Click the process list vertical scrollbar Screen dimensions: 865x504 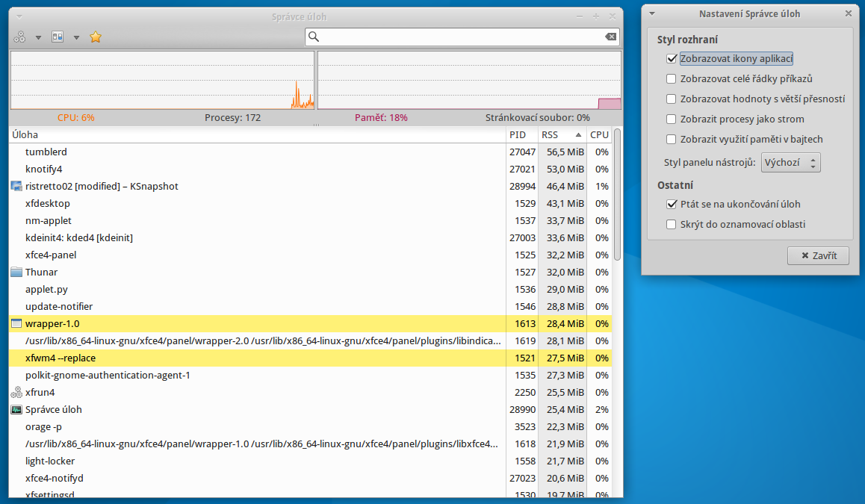click(x=617, y=195)
